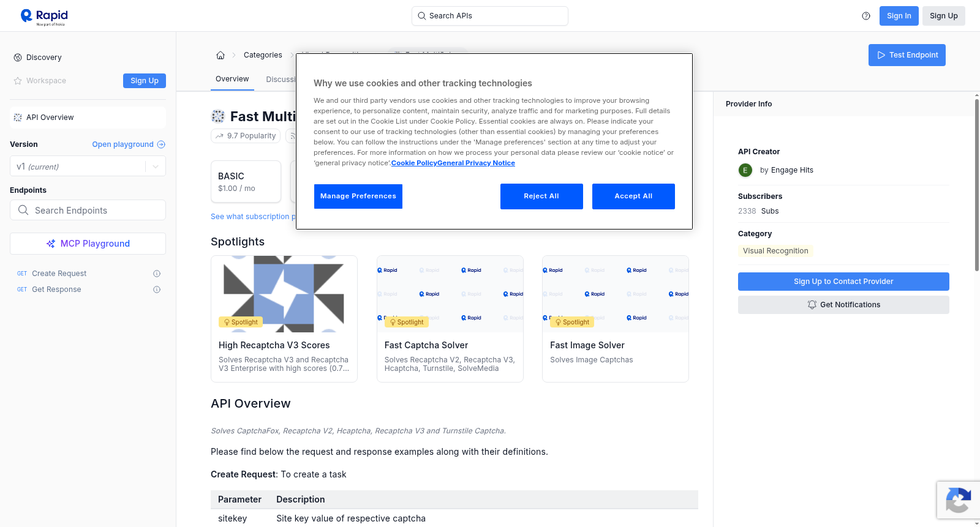Click the home breadcrumb icon
980x527 pixels.
221,55
